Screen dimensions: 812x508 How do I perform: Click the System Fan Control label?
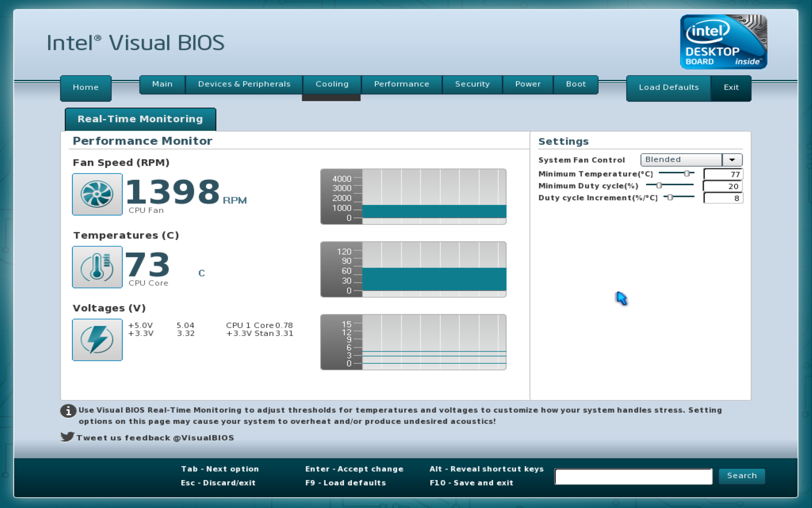[x=582, y=160]
